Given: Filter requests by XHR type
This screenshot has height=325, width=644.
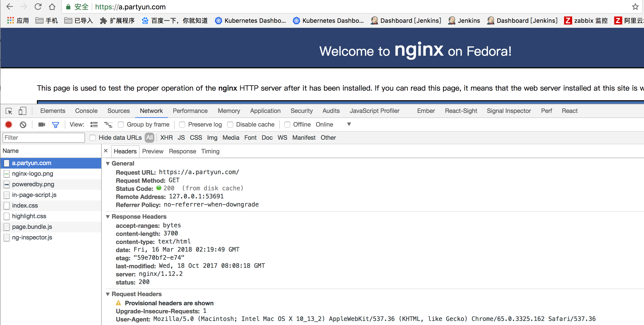Looking at the screenshot, I should point(166,138).
